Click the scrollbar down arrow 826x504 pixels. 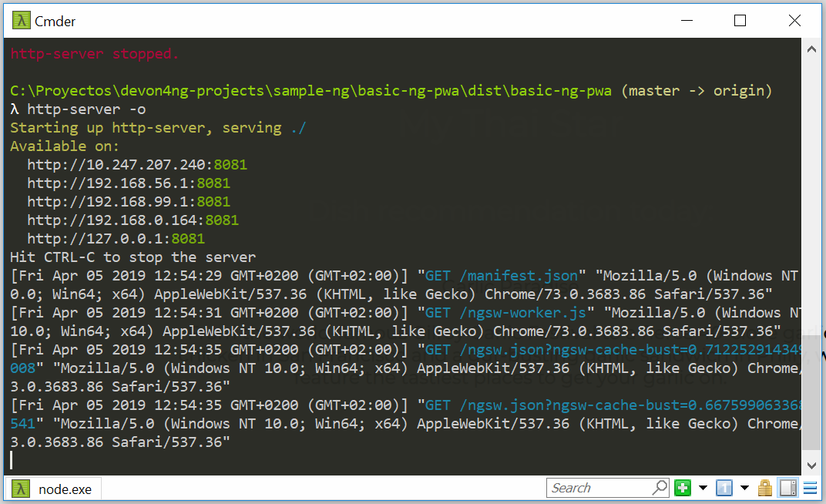point(811,465)
